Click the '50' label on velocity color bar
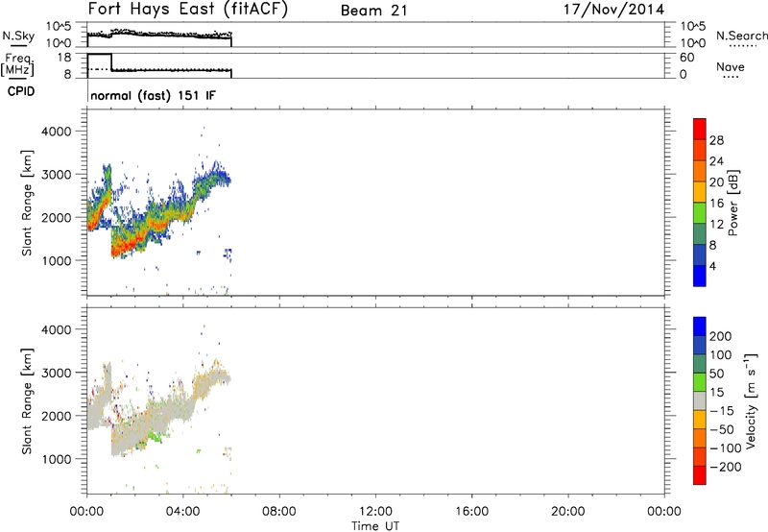The height and width of the screenshot is (532, 768). pos(716,374)
